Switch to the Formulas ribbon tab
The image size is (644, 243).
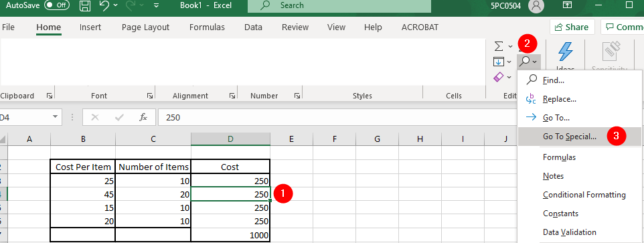[x=207, y=27]
